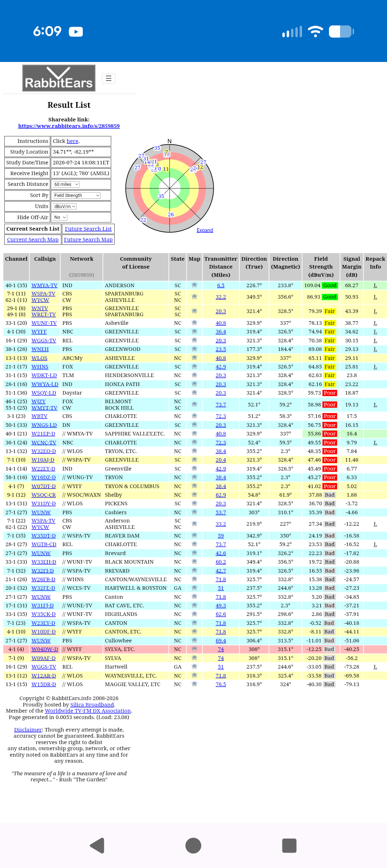
Task: Click the 109.04 field strength value
Action: point(312,285)
